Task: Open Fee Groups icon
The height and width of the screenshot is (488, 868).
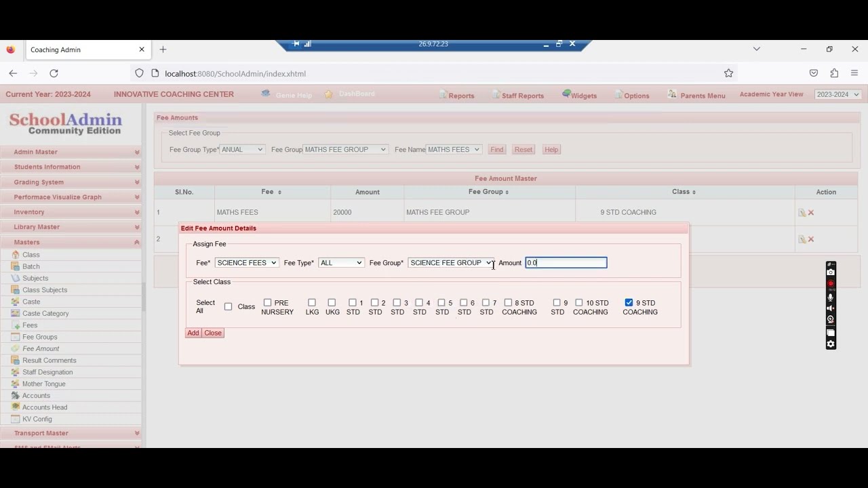Action: (x=16, y=337)
